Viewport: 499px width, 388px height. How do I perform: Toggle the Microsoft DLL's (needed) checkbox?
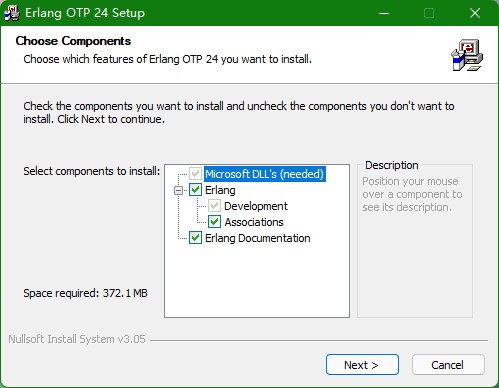pyautogui.click(x=195, y=174)
